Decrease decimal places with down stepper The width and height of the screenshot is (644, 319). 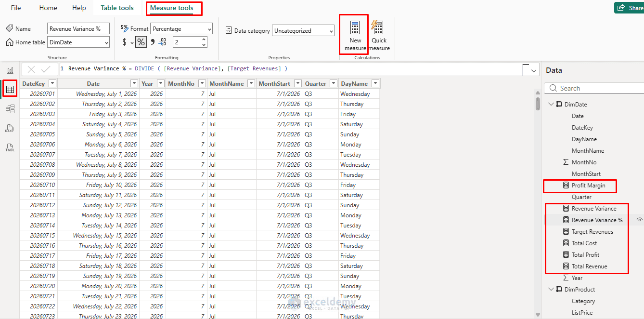click(204, 45)
